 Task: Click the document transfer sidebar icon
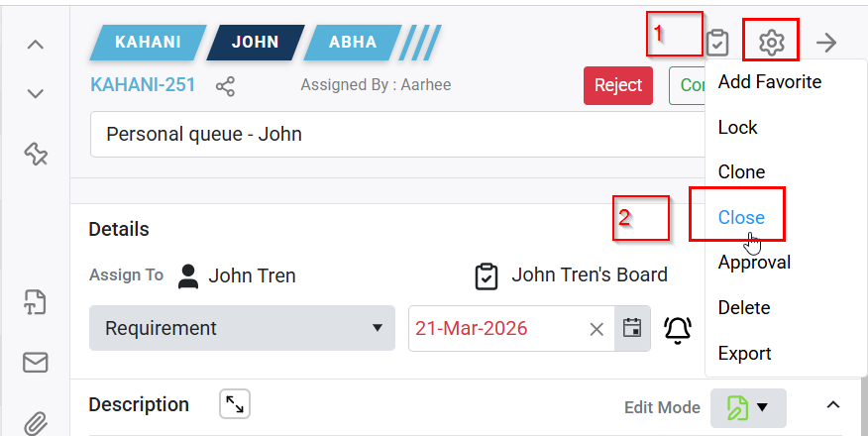tap(36, 302)
